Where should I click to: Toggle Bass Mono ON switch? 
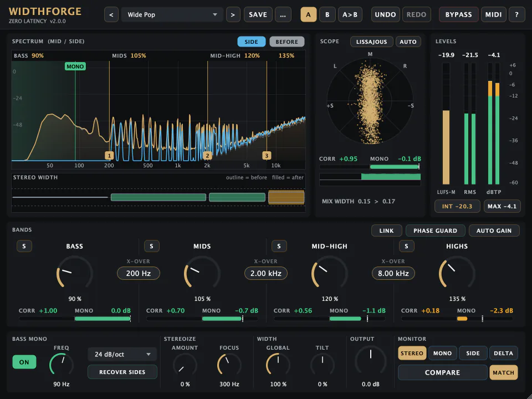24,362
